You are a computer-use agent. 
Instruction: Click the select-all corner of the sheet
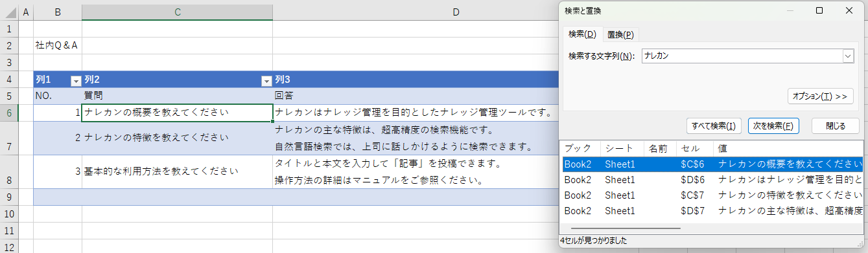click(x=9, y=12)
